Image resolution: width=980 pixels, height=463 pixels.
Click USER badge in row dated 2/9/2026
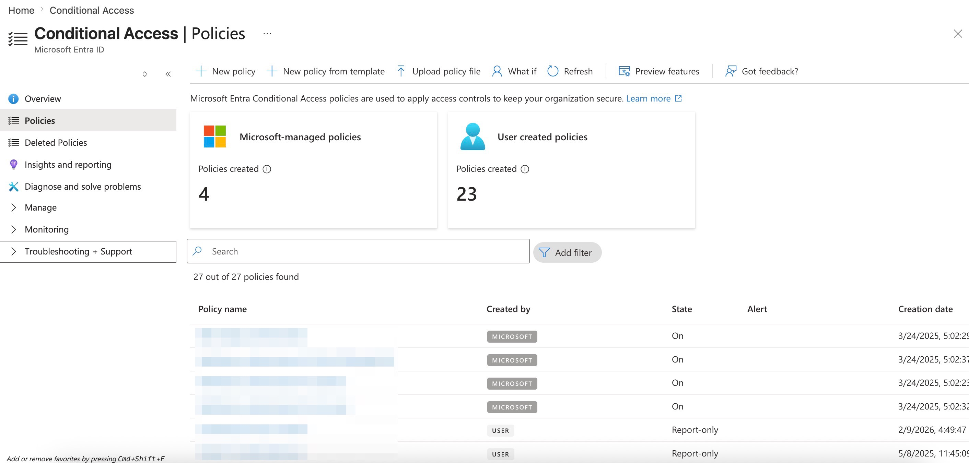coord(500,430)
